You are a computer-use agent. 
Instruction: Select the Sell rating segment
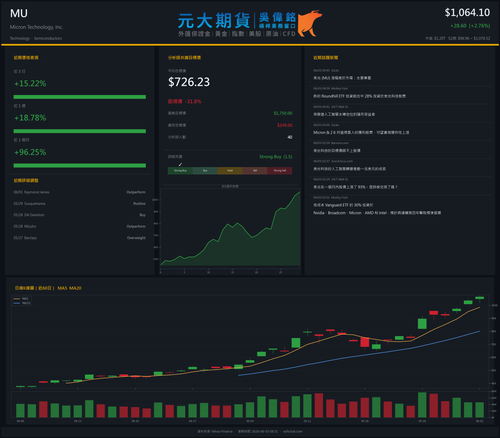pos(255,171)
